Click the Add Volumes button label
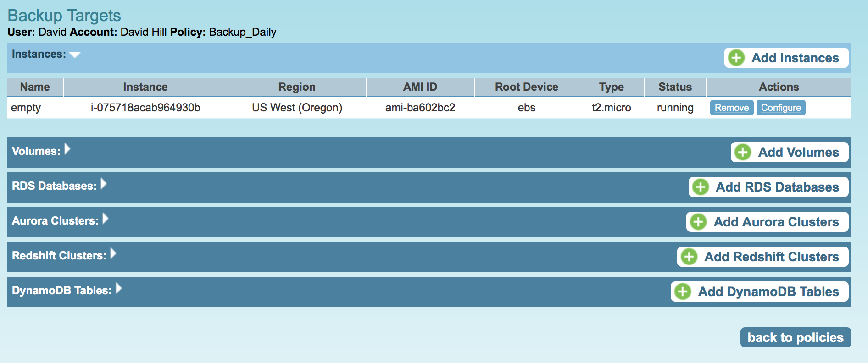The width and height of the screenshot is (868, 363). coord(798,152)
